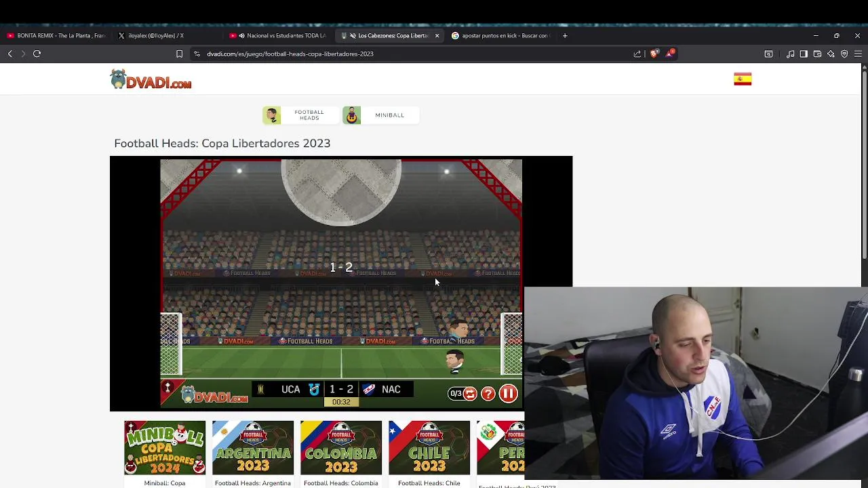This screenshot has width=868, height=488.
Task: Click the page vertical scrollbar thumb
Action: point(864,164)
